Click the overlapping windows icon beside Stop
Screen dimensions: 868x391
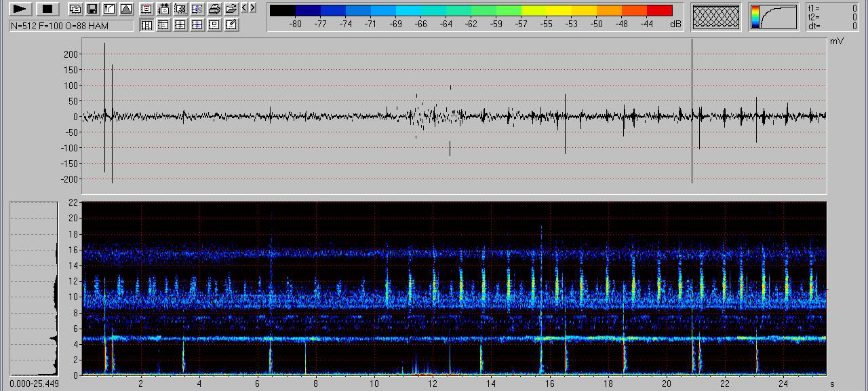pyautogui.click(x=75, y=9)
